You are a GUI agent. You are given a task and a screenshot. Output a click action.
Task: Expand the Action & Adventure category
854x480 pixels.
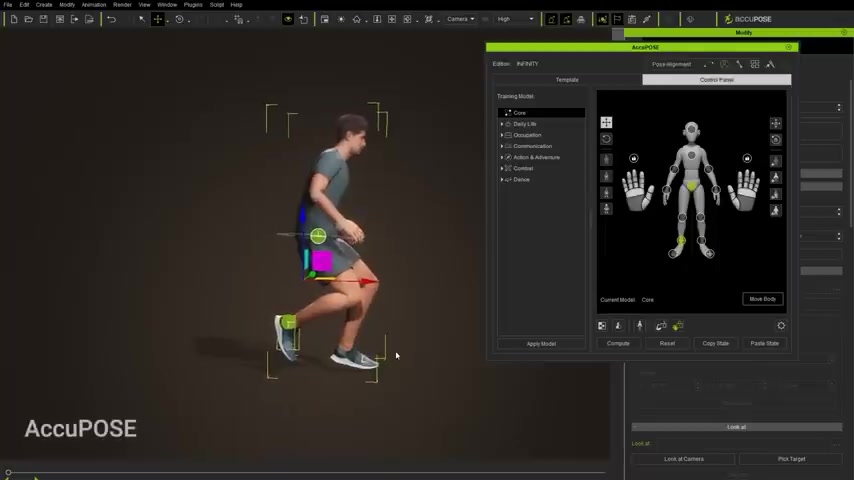point(502,157)
